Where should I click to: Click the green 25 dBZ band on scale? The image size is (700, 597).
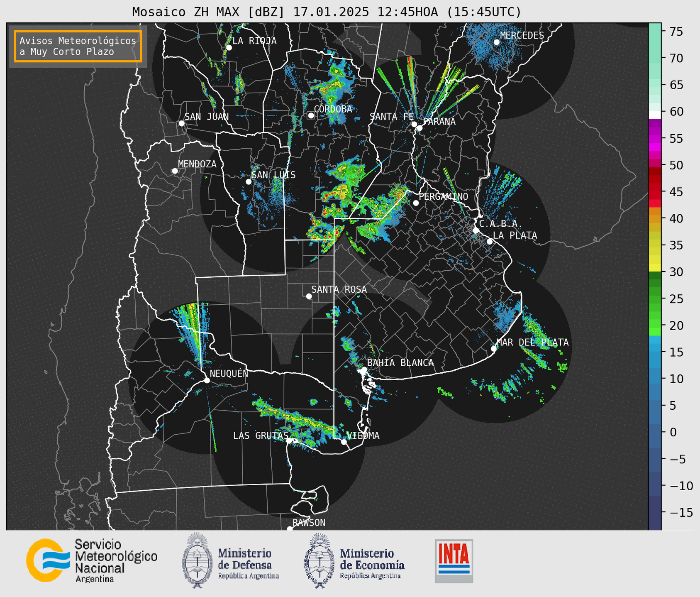tap(655, 299)
